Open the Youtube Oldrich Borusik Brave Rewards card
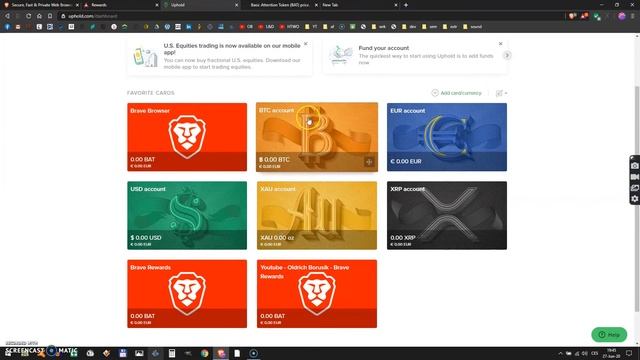This screenshot has width=640, height=360. point(317,293)
